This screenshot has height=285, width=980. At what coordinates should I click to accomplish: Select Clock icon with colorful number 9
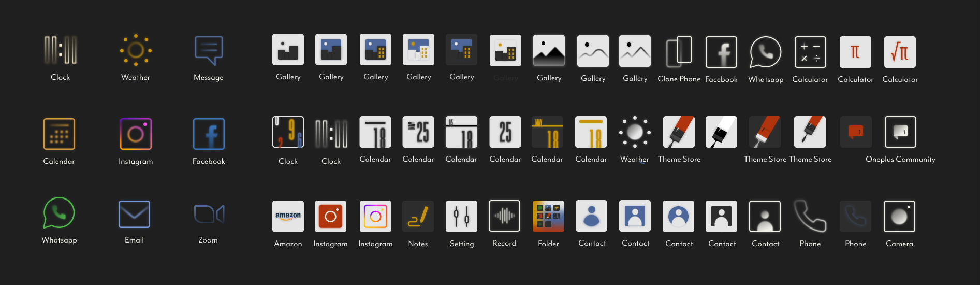coord(288,132)
